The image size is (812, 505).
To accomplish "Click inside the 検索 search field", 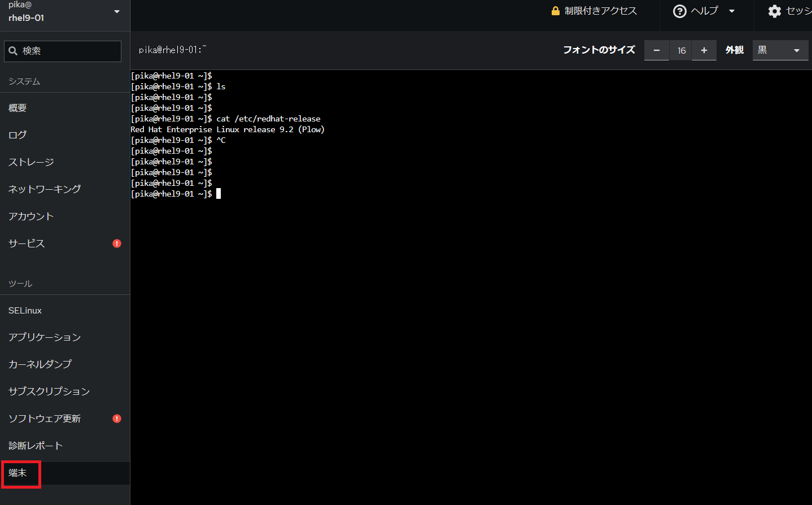I will tap(62, 51).
